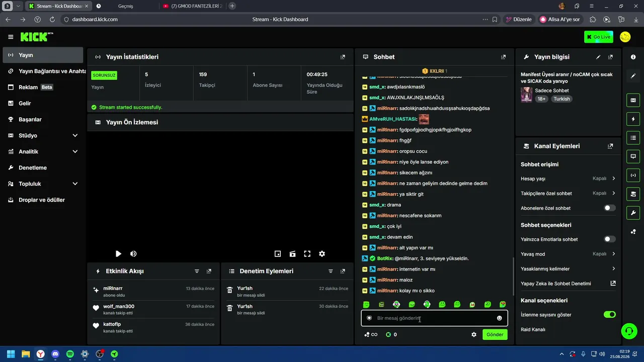The width and height of the screenshot is (644, 362).
Task: Click the chat bubble icon in the right rail
Action: point(633,156)
